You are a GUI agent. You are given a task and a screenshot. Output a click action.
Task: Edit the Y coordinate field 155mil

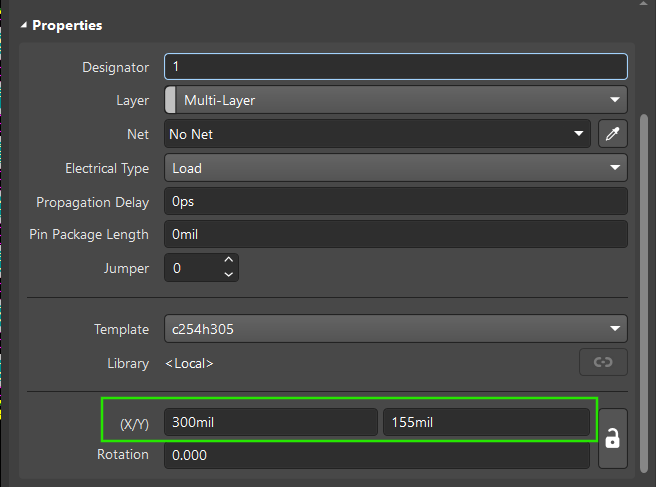point(486,422)
